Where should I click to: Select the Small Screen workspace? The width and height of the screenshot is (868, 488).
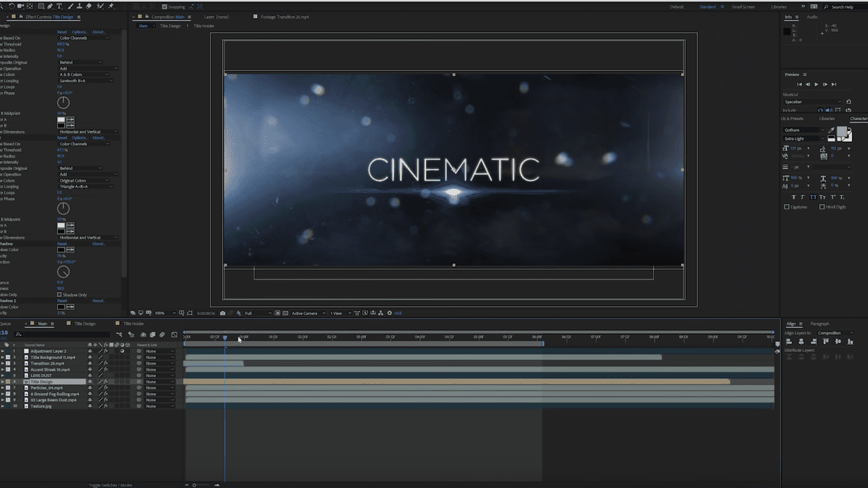[743, 7]
